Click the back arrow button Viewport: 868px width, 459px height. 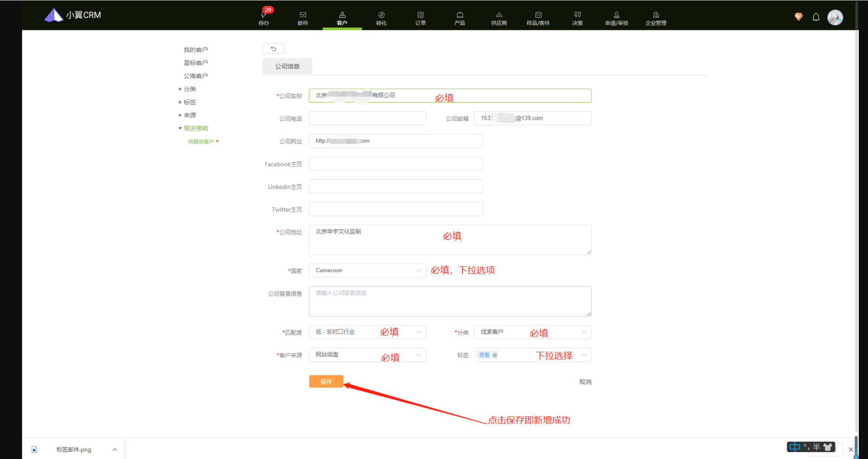pyautogui.click(x=273, y=48)
